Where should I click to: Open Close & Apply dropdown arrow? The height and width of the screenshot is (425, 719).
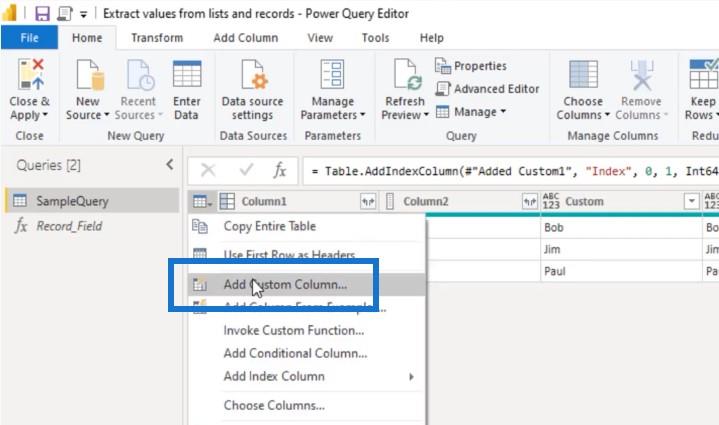tap(45, 115)
